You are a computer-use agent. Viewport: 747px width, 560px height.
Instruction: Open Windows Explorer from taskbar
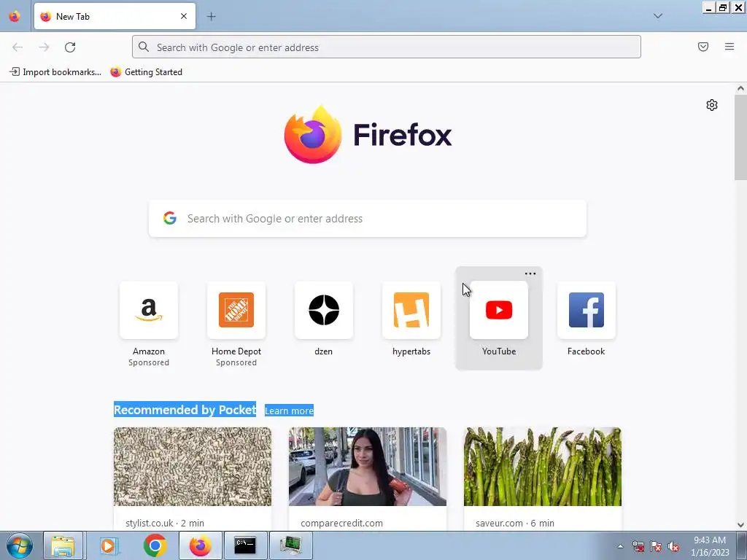coord(63,545)
